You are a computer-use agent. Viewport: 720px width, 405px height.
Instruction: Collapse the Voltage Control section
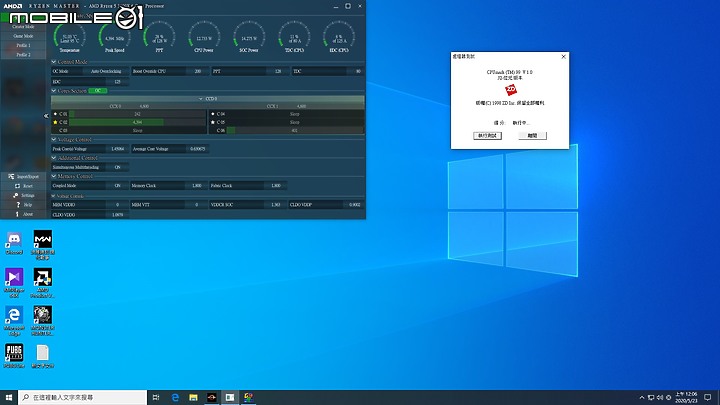(54, 140)
